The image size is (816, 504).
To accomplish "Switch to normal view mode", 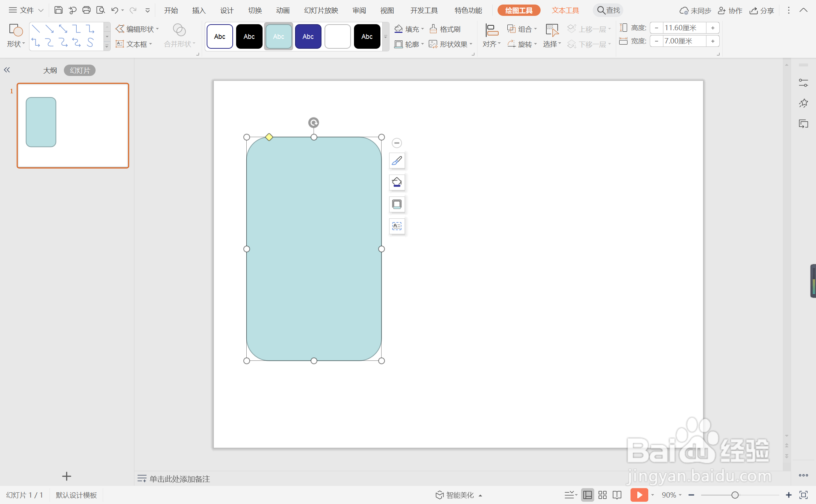I will (587, 495).
